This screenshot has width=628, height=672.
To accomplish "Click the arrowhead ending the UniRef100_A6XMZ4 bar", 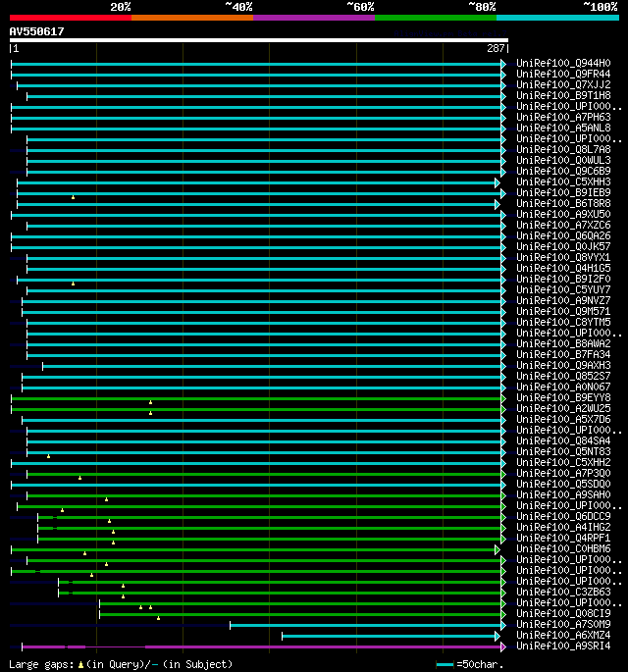I will tap(497, 636).
